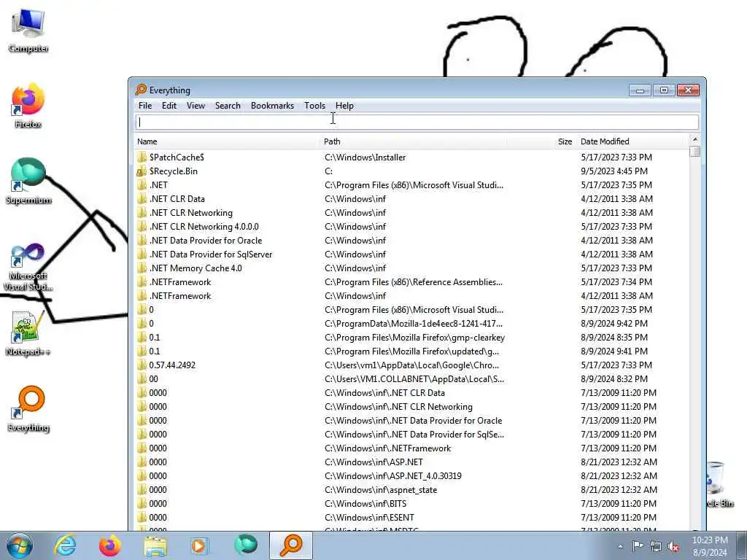
Task: Select 0000 in aspnet_state path
Action: click(158, 489)
